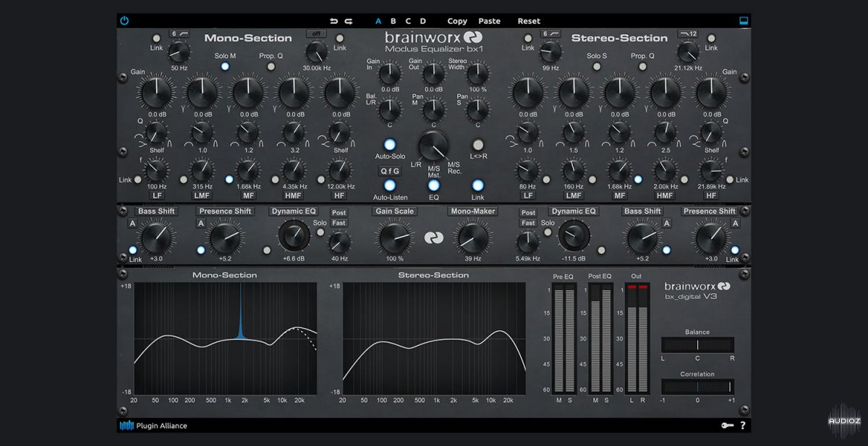Toggle Mono-Section Prop. Q LED
This screenshot has height=446, width=868.
click(271, 67)
